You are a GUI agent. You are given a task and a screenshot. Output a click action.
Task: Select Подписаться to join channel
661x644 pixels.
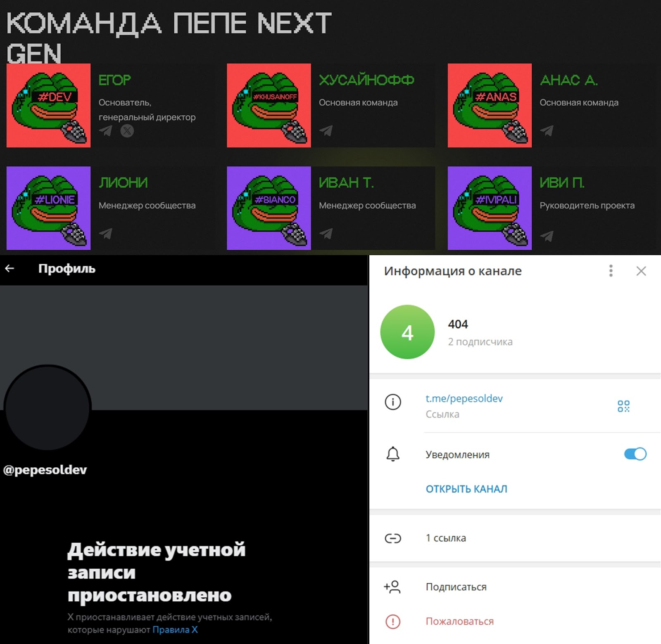(515, 587)
